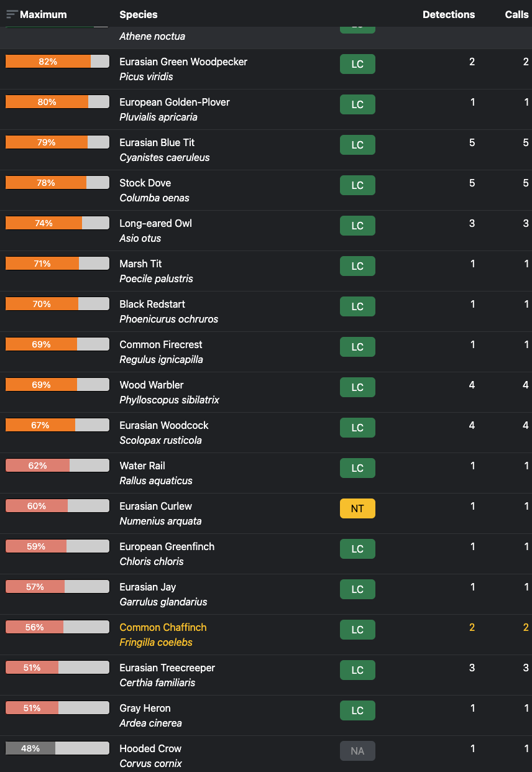Viewport: 532px width, 772px height.
Task: Click the Eurasian Treecreeper detections count
Action: pos(472,668)
